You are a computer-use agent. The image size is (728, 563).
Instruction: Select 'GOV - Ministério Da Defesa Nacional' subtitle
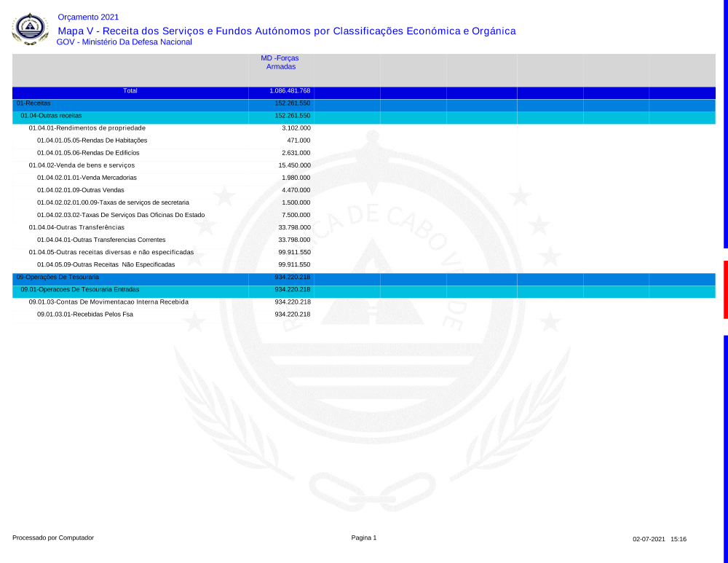tap(124, 42)
